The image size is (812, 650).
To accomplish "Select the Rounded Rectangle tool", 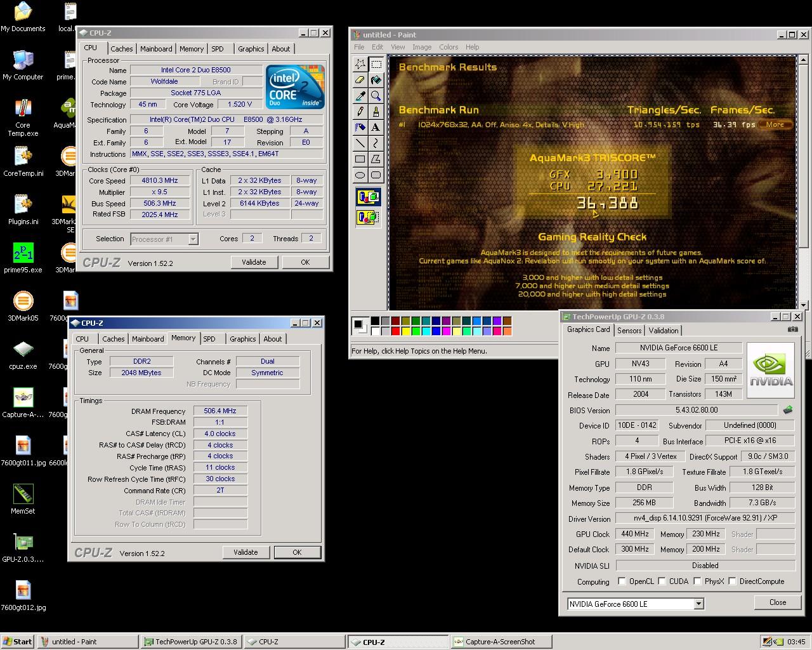I will [376, 175].
